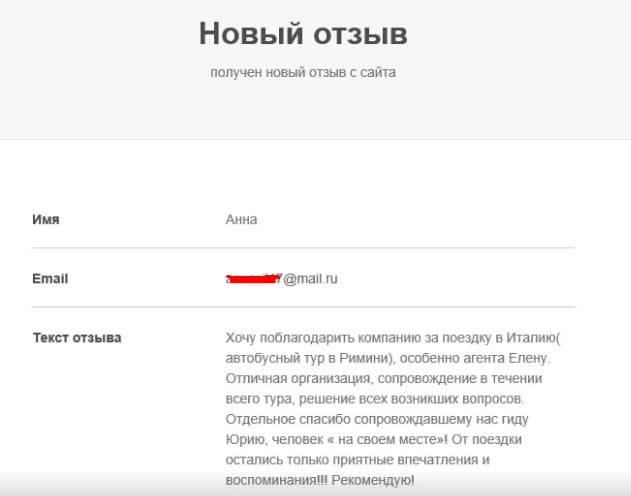Click "Хочу поблагодарить" at the review start
The width and height of the screenshot is (631, 496).
(288, 338)
